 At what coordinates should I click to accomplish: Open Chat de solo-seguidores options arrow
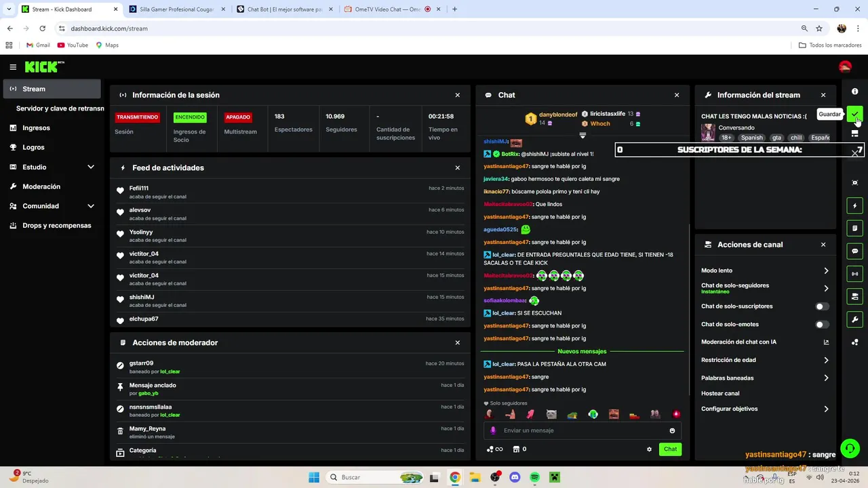pos(826,288)
